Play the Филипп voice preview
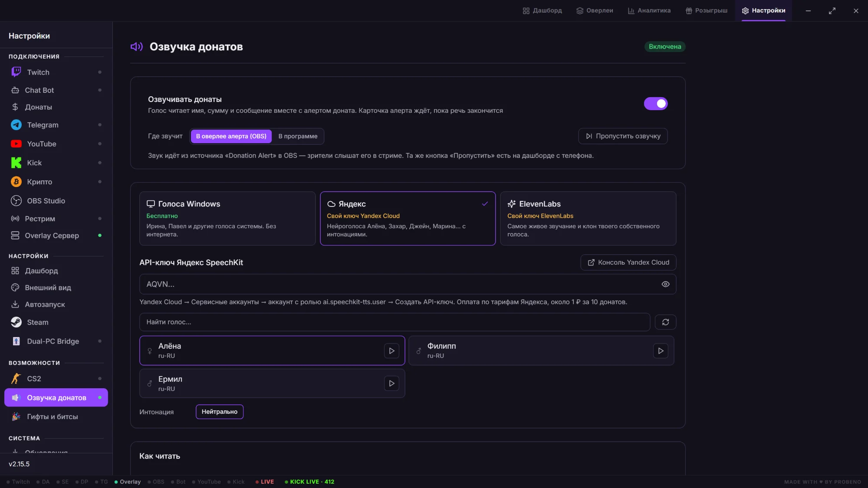 (661, 350)
